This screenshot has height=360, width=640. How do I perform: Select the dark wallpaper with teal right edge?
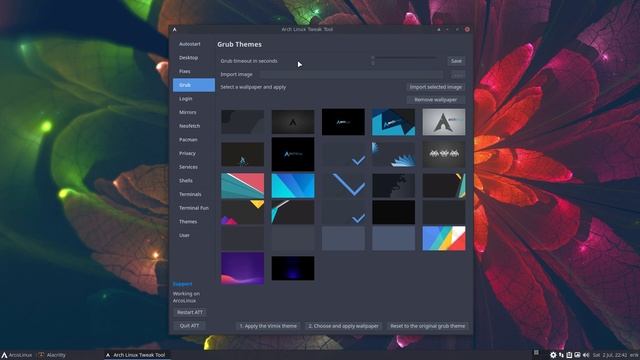444,186
